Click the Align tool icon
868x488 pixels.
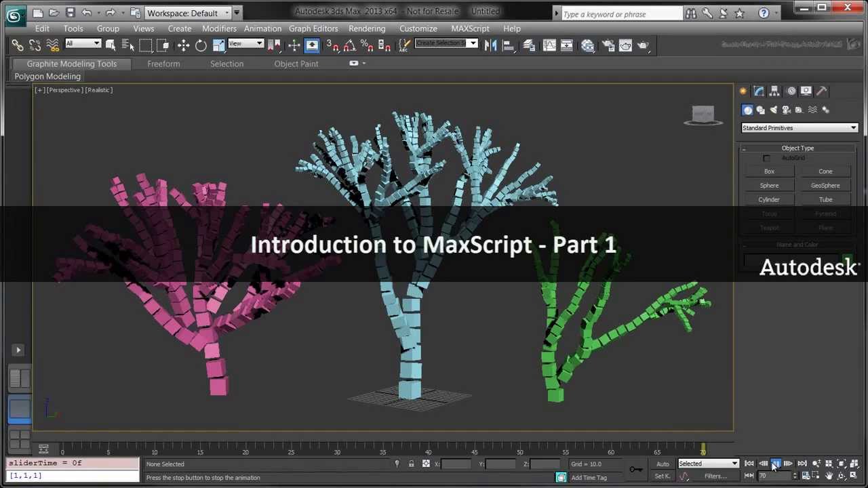[x=508, y=45]
